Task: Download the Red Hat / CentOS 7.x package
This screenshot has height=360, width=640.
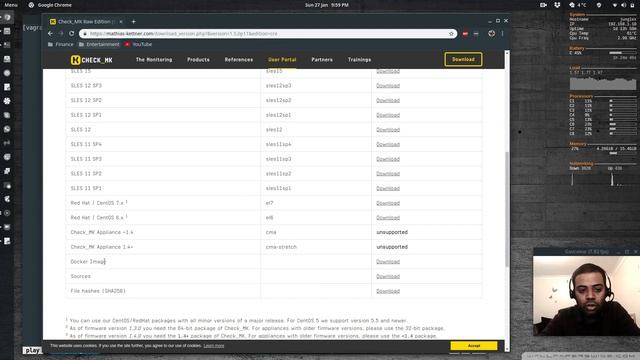Action: 388,203
